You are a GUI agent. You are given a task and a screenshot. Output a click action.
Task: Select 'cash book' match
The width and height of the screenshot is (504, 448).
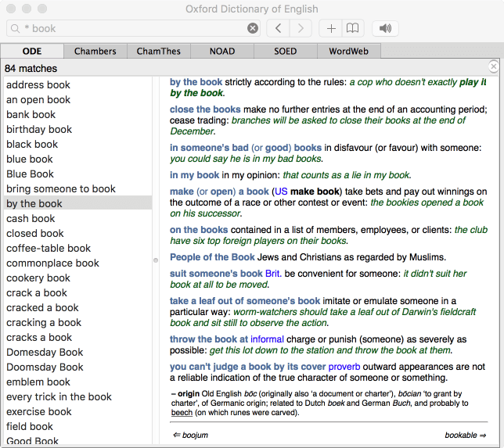[77, 218]
